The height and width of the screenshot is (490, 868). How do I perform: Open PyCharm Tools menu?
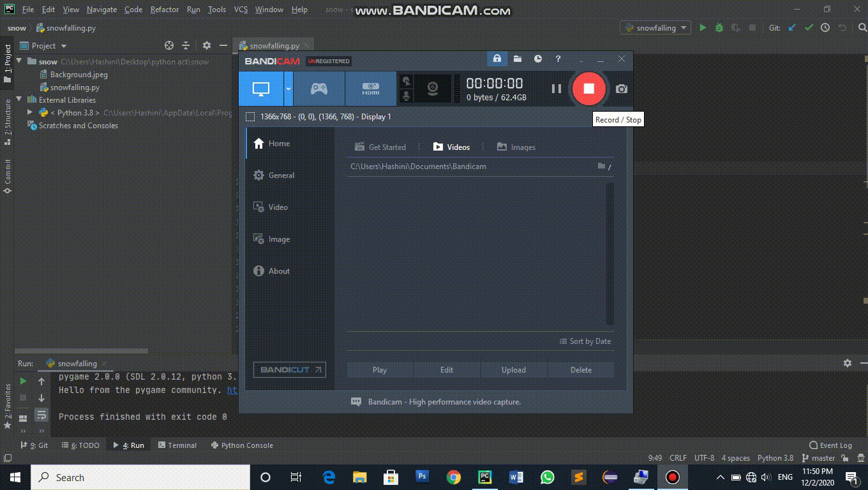[217, 10]
